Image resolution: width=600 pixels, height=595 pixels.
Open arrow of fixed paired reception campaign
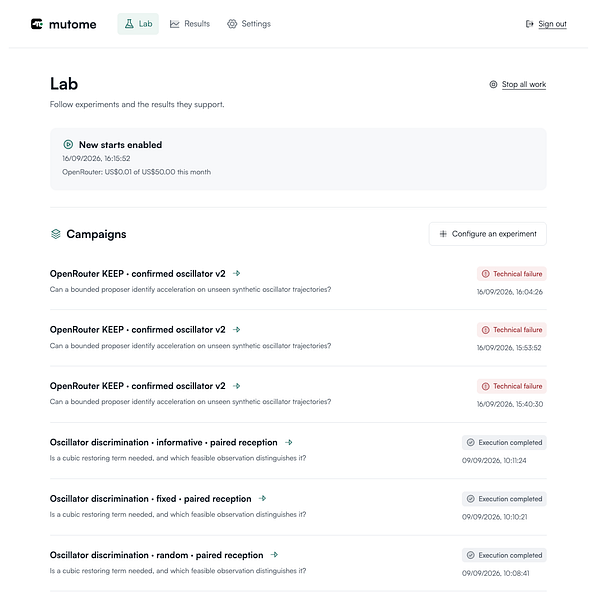coord(262,498)
